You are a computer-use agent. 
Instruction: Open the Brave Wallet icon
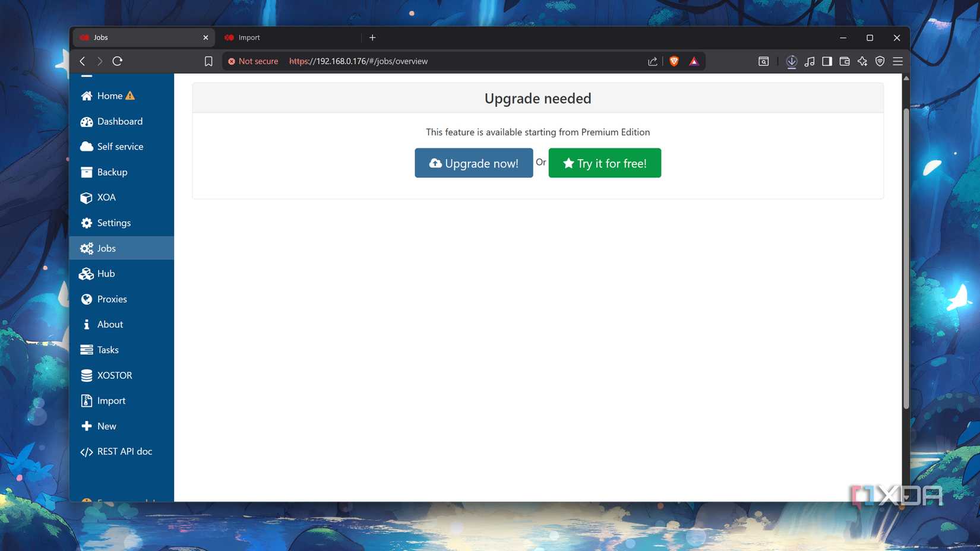pos(845,61)
